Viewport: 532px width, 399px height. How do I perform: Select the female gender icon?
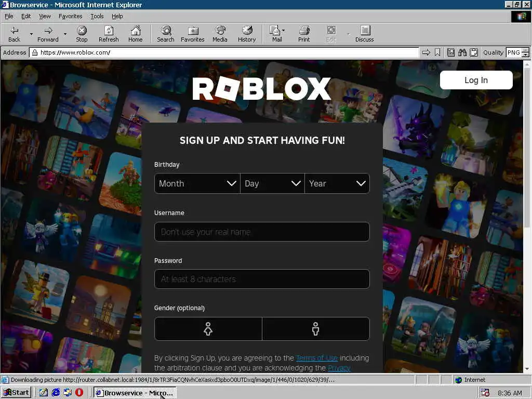pos(208,329)
